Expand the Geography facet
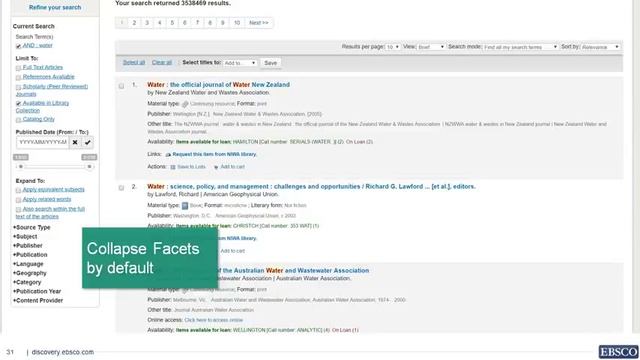Screen dimensions: 640x360 [x=30, y=273]
